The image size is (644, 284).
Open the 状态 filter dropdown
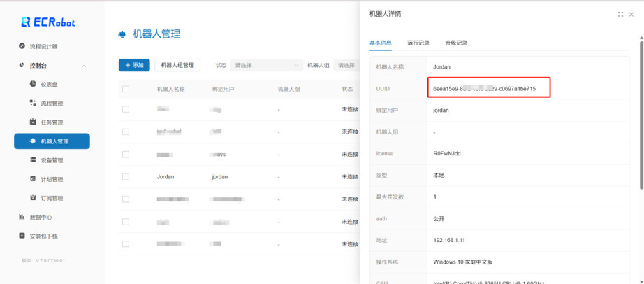coord(267,65)
